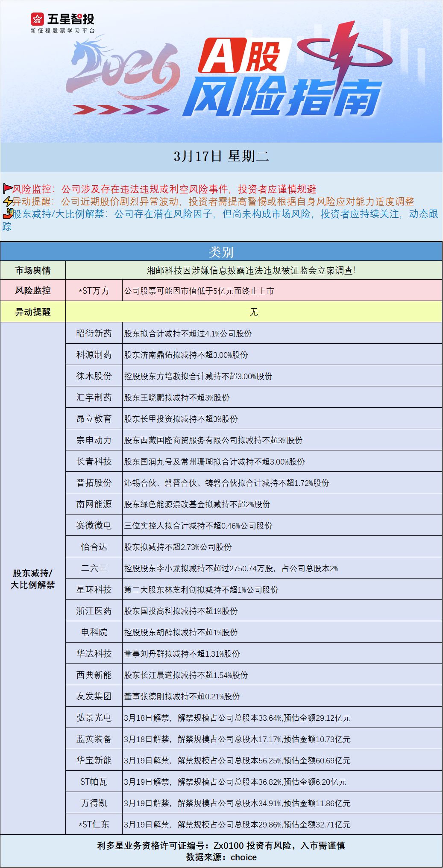This screenshot has height=868, width=443.
Task: Click the 汇宇制药 stock name
Action: pos(94,397)
